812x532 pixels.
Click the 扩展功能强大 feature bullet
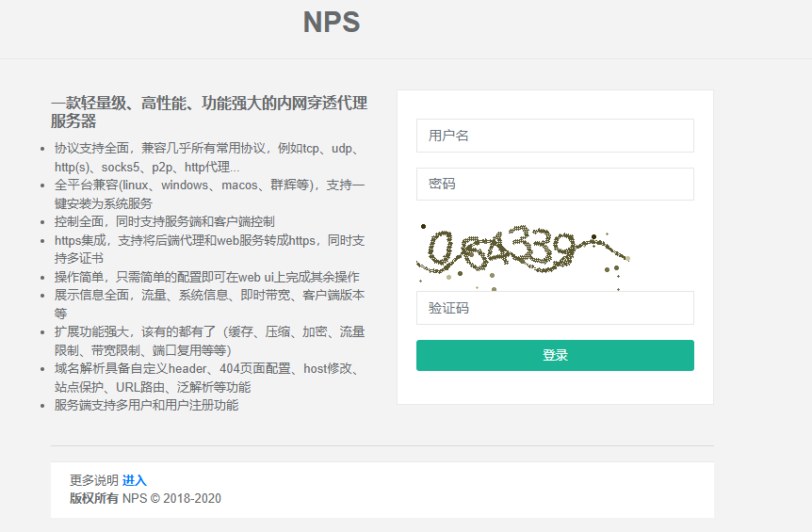[208, 341]
